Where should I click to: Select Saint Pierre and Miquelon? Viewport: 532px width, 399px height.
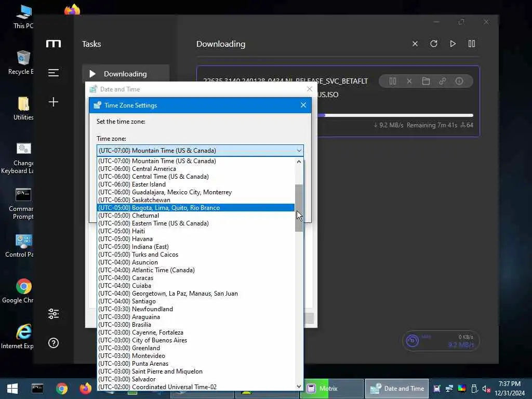pyautogui.click(x=196, y=371)
